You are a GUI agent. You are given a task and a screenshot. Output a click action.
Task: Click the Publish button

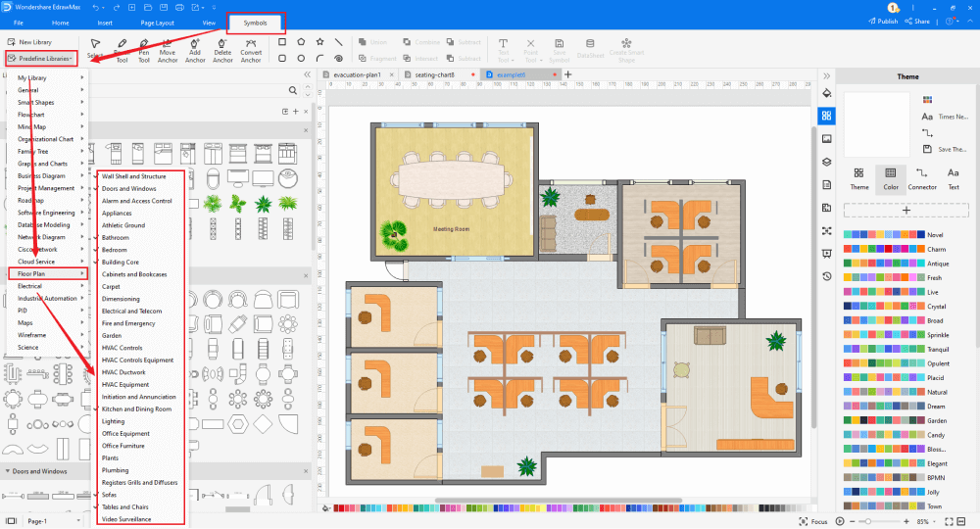pyautogui.click(x=882, y=22)
